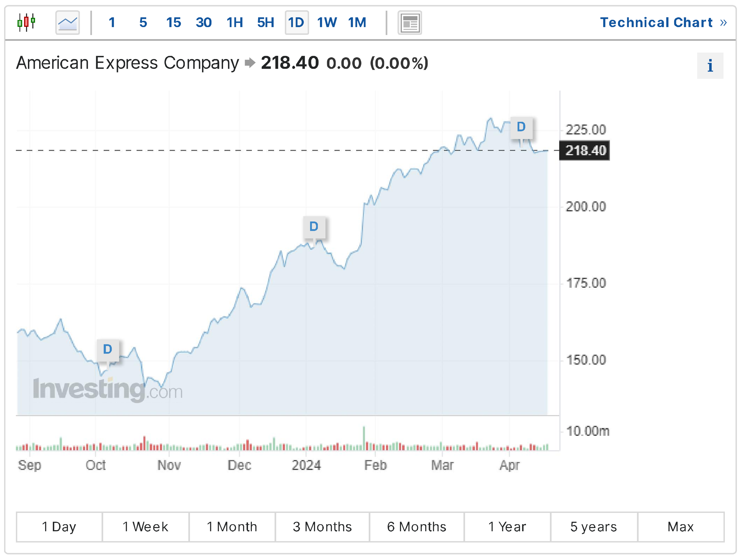Click the dividend marker near 2024
This screenshot has width=744, height=560.
(314, 227)
